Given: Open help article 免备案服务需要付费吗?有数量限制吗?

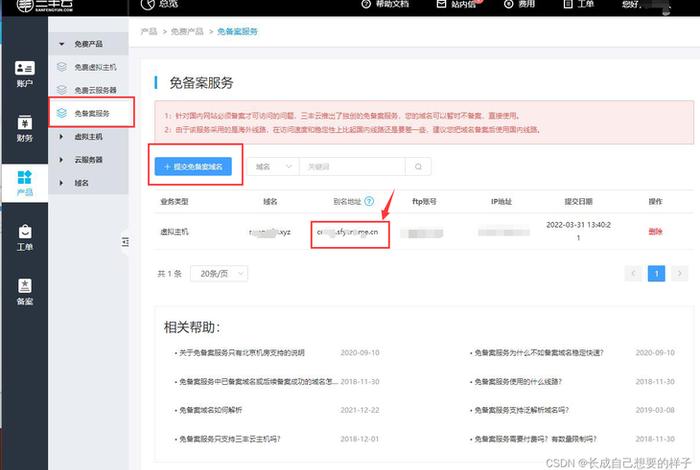Looking at the screenshot, I should [x=535, y=439].
